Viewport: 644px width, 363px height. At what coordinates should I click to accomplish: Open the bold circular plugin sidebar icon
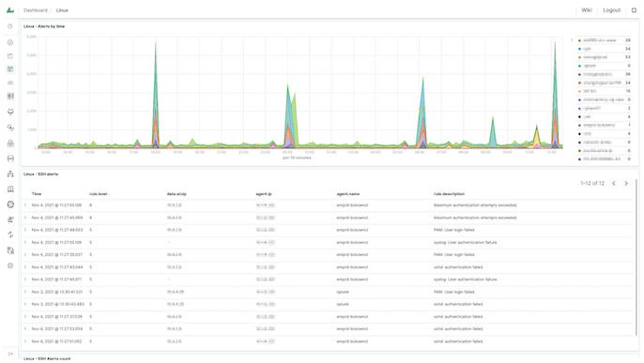pyautogui.click(x=10, y=204)
